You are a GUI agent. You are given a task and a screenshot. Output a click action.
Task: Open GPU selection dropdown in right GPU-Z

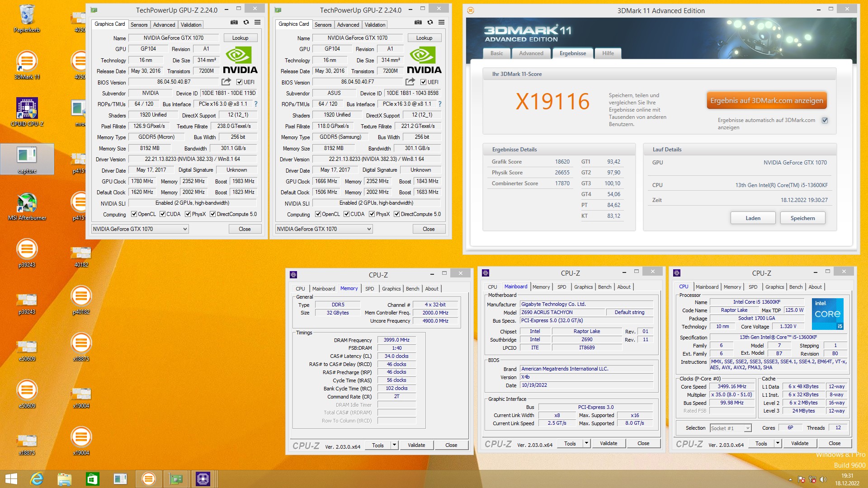324,229
